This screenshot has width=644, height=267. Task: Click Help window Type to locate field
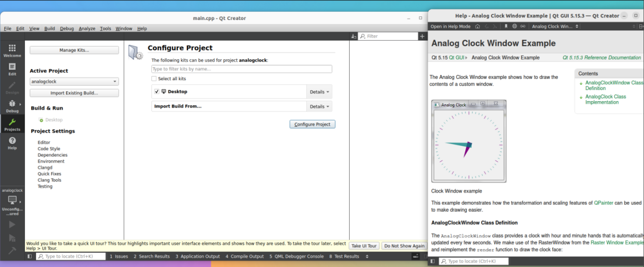click(474, 261)
